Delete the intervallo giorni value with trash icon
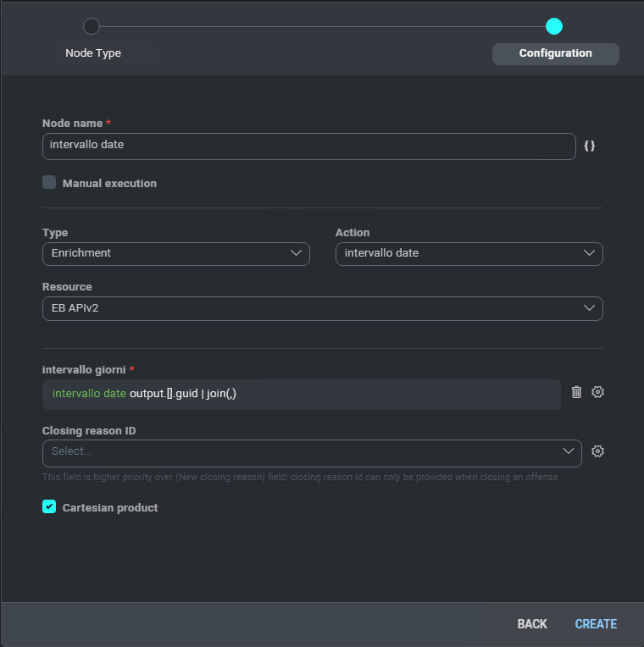Screen dimensions: 644x647 click(576, 392)
